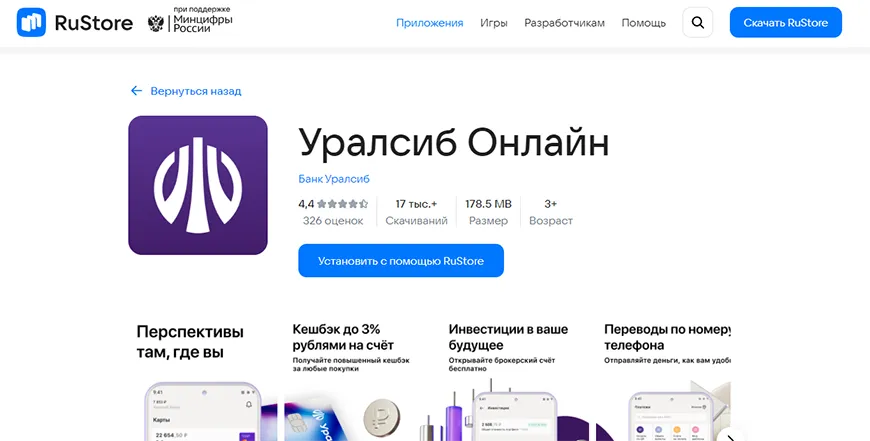The width and height of the screenshot is (870, 441).
Task: Click the back arrow icon
Action: (136, 91)
